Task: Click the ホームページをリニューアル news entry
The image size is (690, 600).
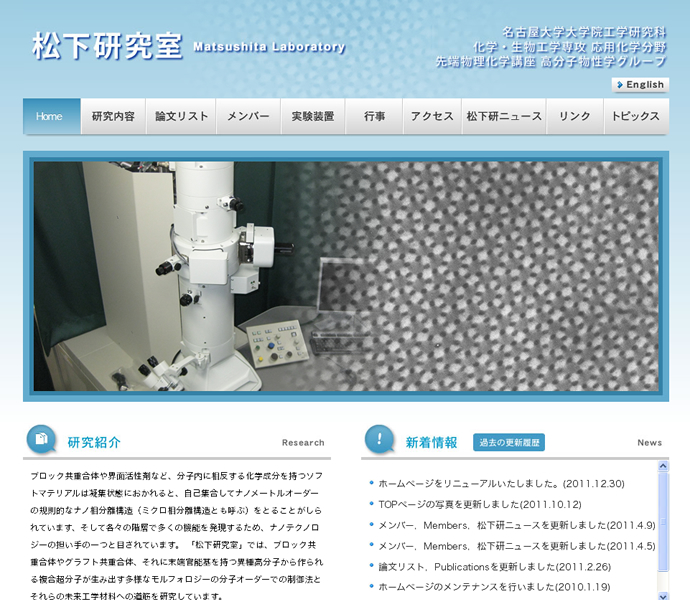Action: [x=501, y=484]
